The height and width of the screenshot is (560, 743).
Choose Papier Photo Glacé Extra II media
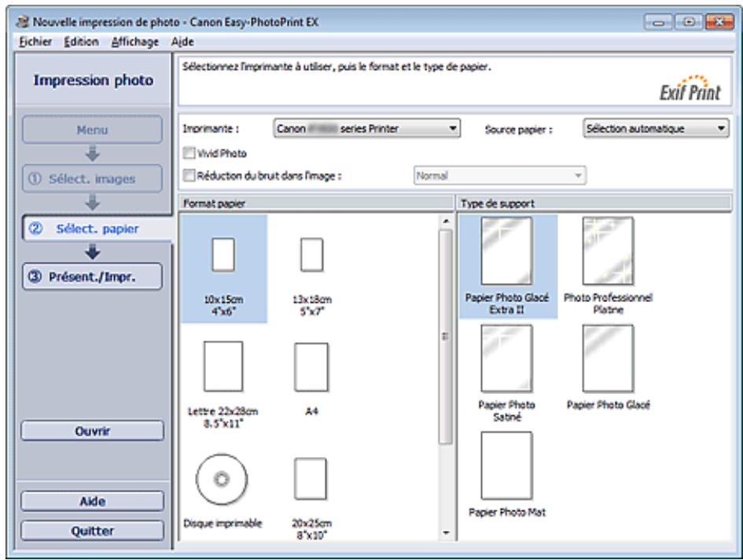(507, 266)
